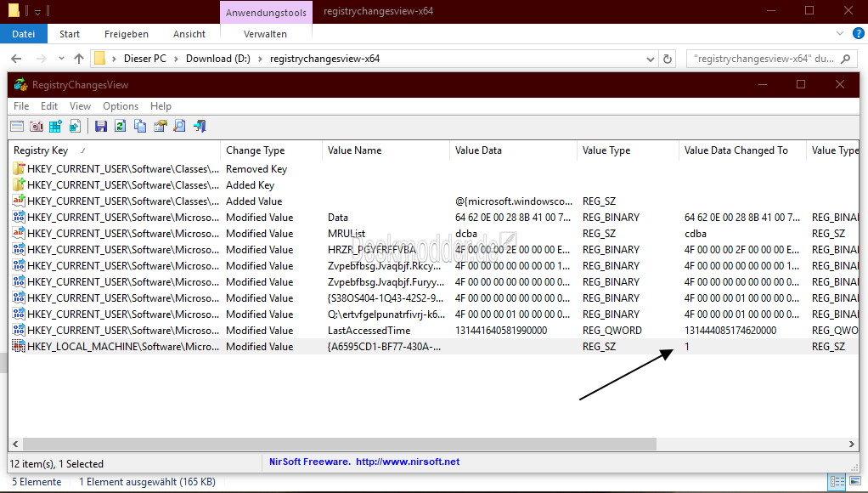868x493 pixels.
Task: Open the Help menu
Action: coord(161,105)
